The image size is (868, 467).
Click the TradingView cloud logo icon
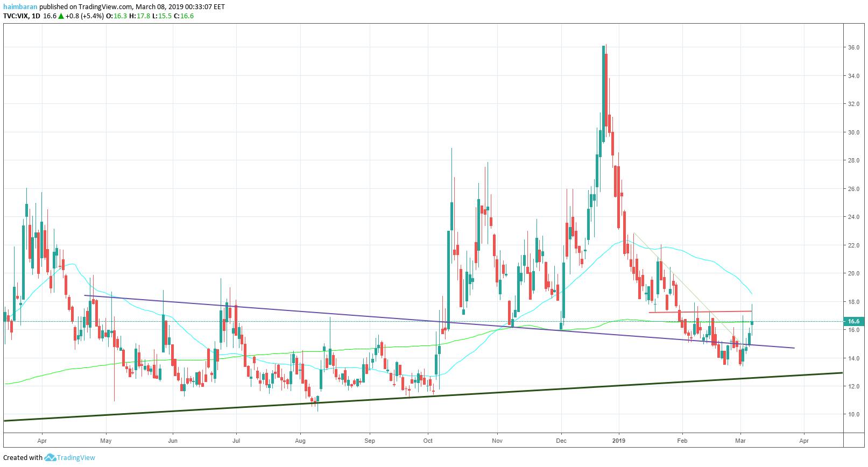[51, 458]
